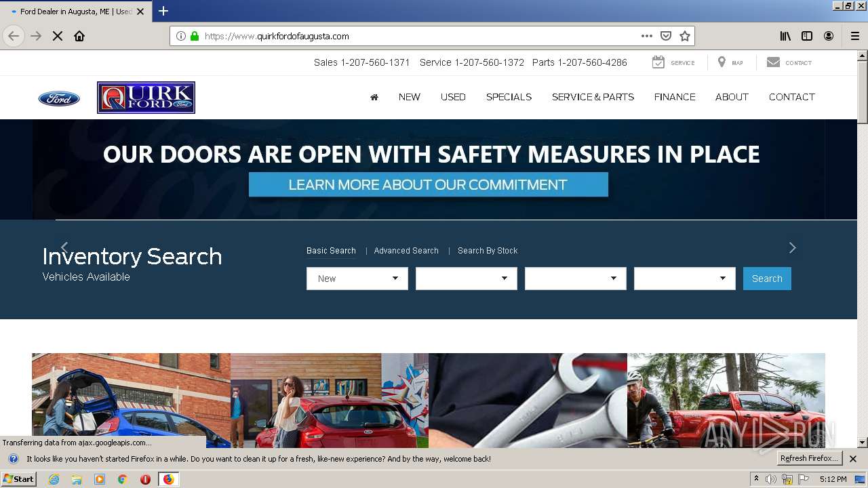Viewport: 868px width, 488px height.
Task: Save page to Pocket icon
Action: pos(666,36)
